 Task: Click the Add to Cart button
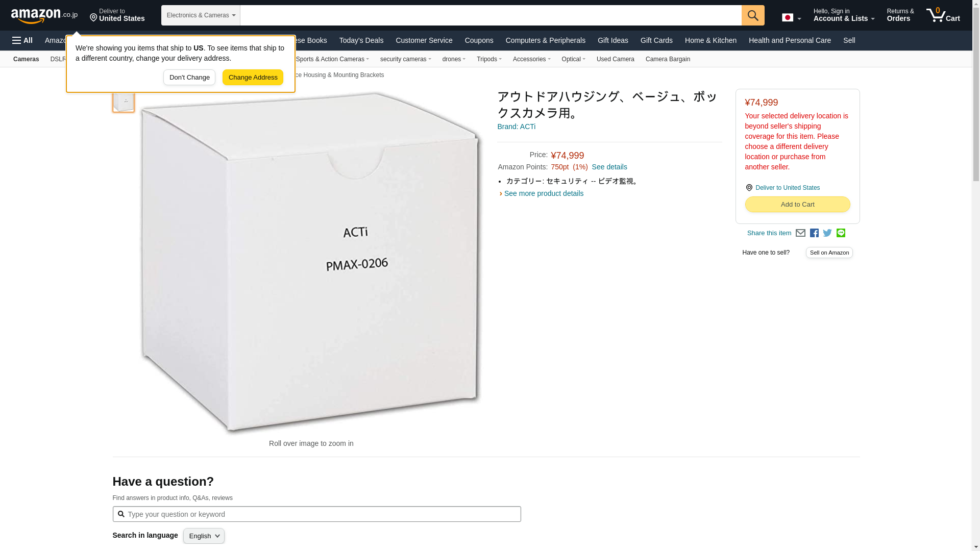797,205
